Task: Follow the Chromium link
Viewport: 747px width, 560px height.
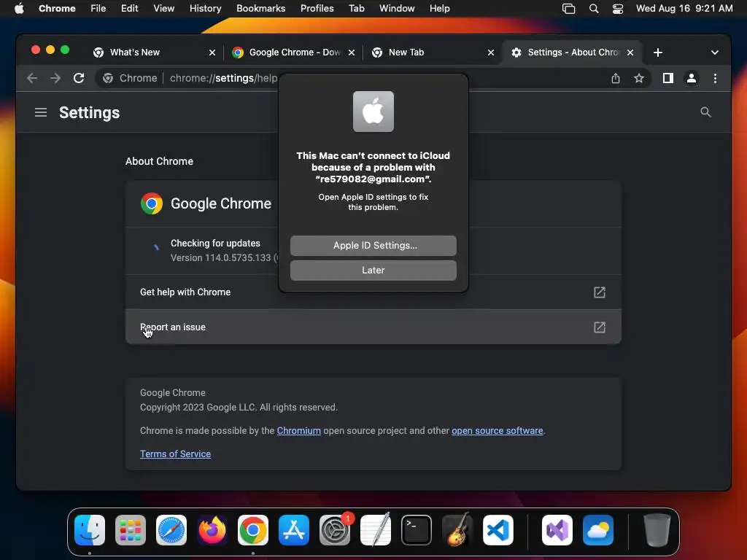Action: tap(298, 430)
